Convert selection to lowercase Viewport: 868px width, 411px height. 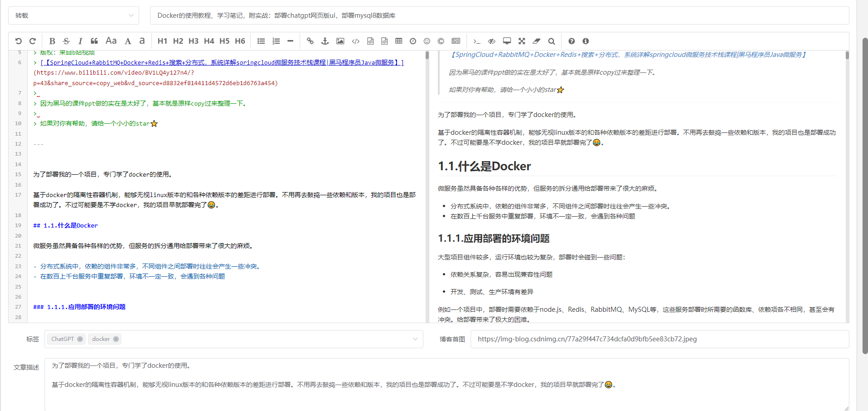coord(142,41)
